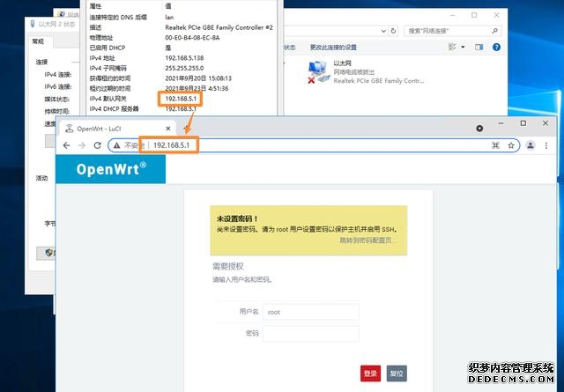Click change settings of this connection

pyautogui.click(x=333, y=47)
